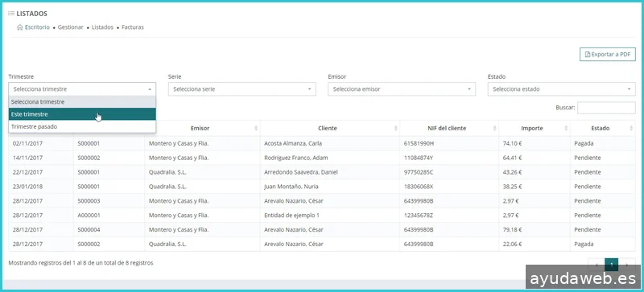
Task: Click the Escritorio home icon
Action: (x=19, y=27)
